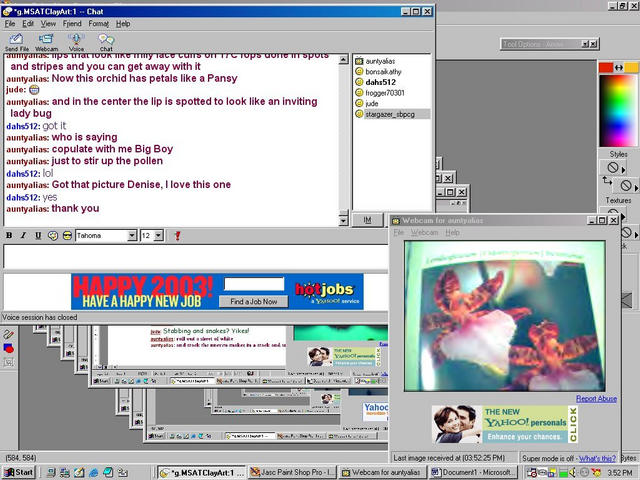
Task: Click the Yahoo personals ad banner
Action: [x=505, y=424]
